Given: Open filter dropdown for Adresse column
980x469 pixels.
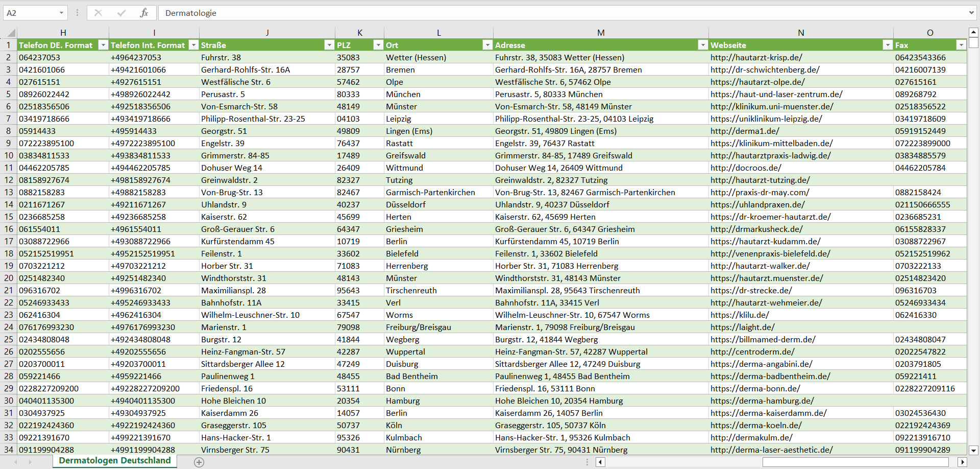Looking at the screenshot, I should click(703, 45).
